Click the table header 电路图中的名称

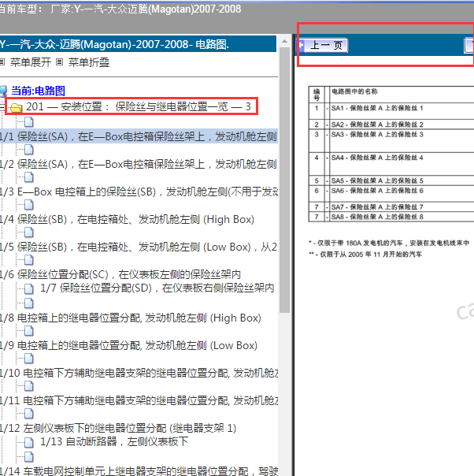pyautogui.click(x=354, y=91)
